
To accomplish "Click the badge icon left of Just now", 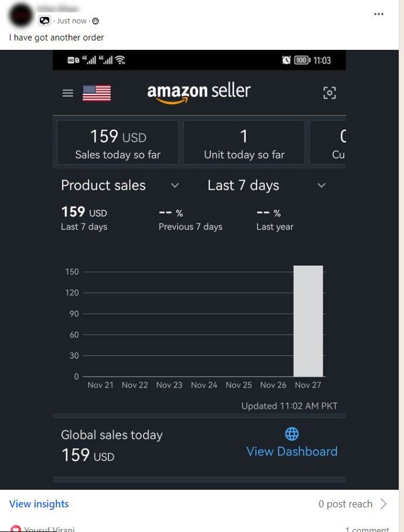I will coord(45,21).
